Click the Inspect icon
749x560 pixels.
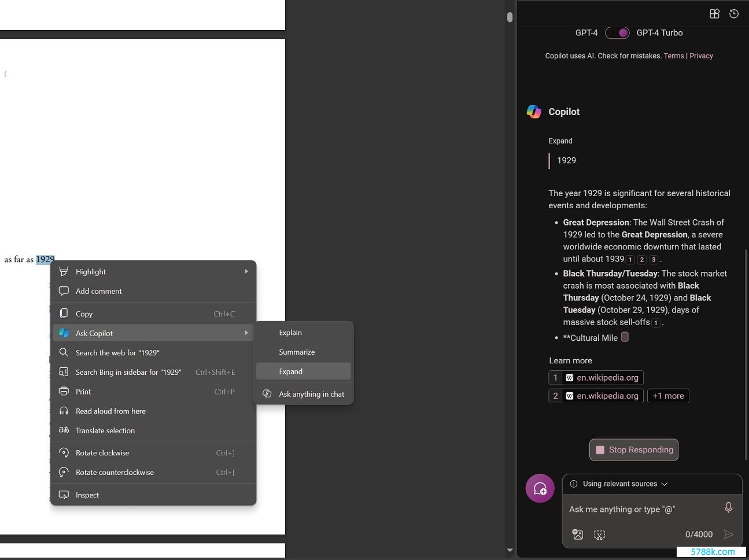64,495
